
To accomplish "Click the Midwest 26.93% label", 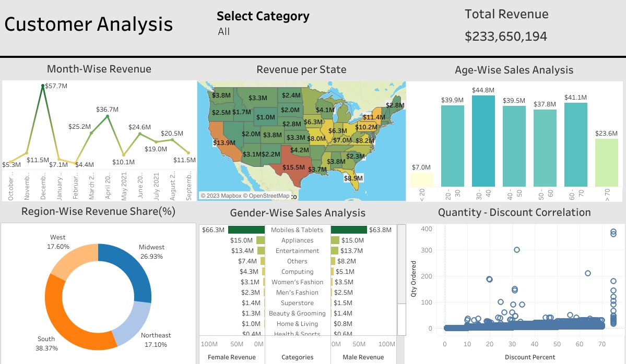I will (151, 251).
